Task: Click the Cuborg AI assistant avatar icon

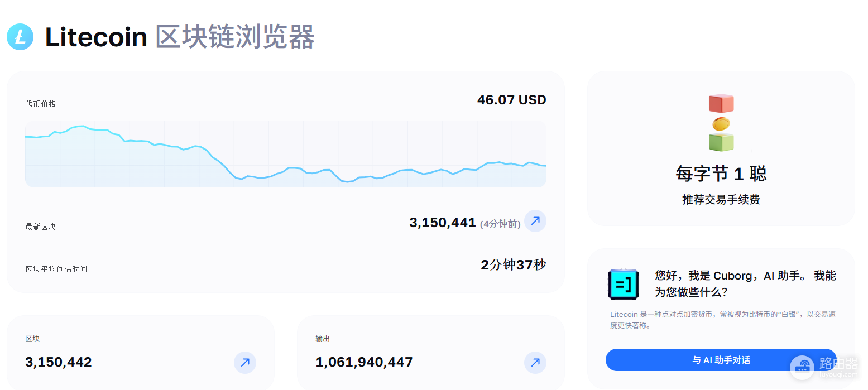Action: [623, 284]
